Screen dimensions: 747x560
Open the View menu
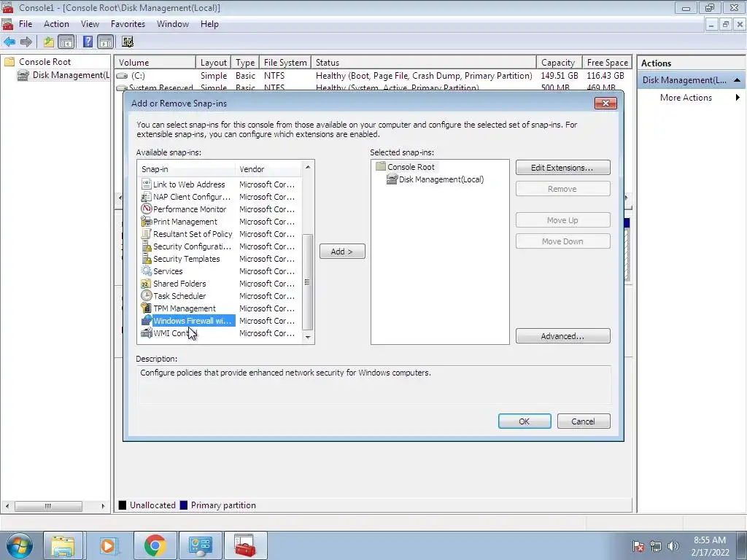(x=90, y=24)
